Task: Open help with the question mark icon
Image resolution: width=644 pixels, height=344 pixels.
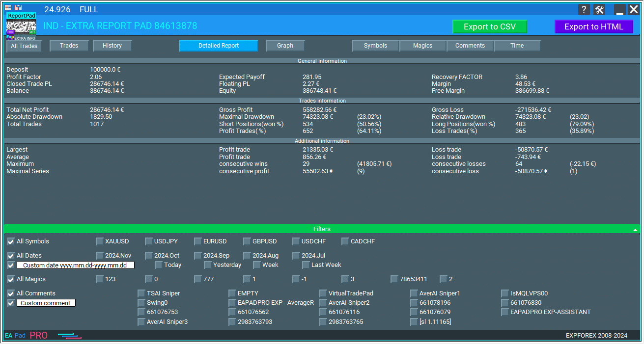Action: pyautogui.click(x=584, y=10)
